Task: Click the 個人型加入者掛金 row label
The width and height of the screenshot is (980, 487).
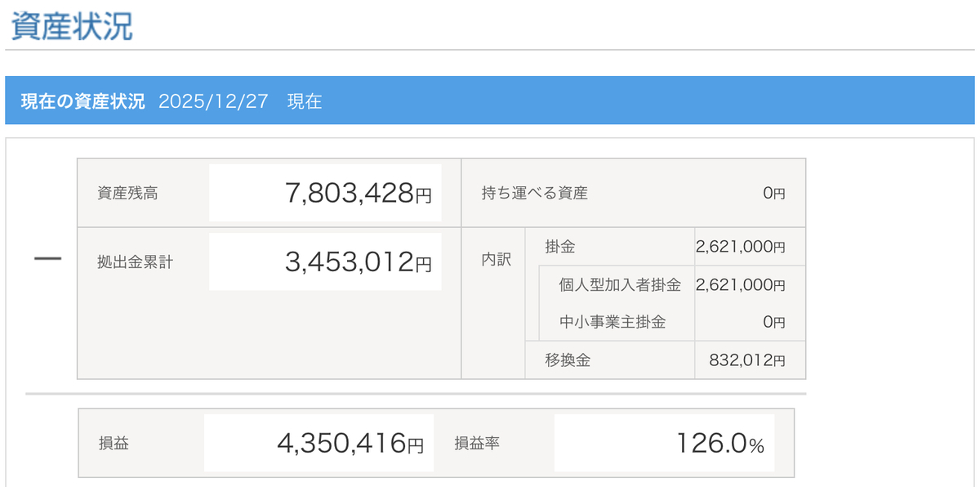Action: pos(620,284)
